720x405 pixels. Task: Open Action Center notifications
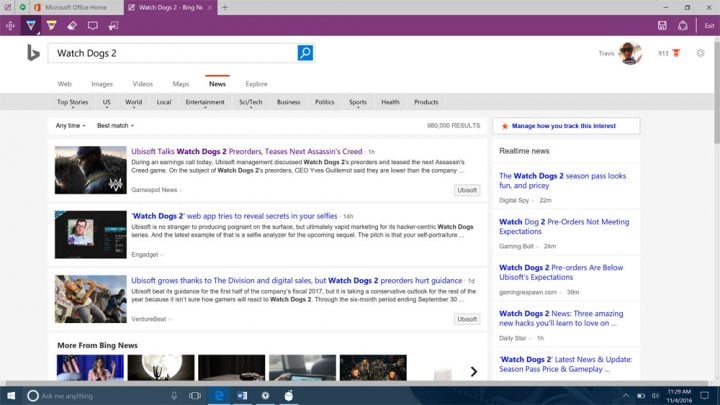[x=704, y=395]
